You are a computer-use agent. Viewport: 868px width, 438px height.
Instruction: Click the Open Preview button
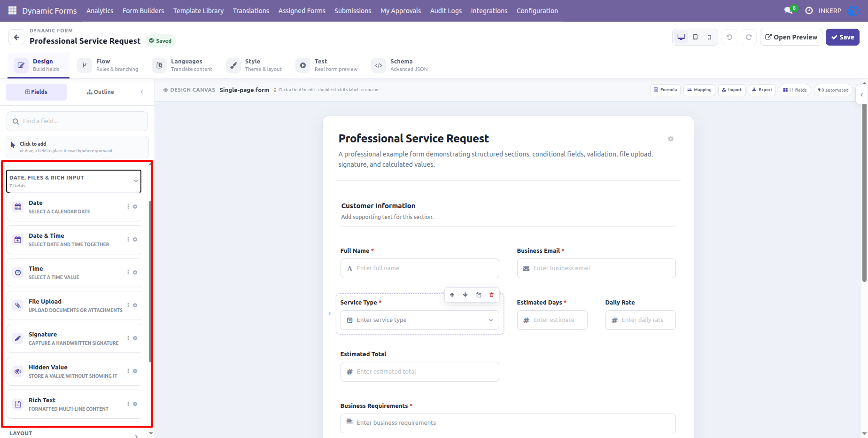coord(791,37)
